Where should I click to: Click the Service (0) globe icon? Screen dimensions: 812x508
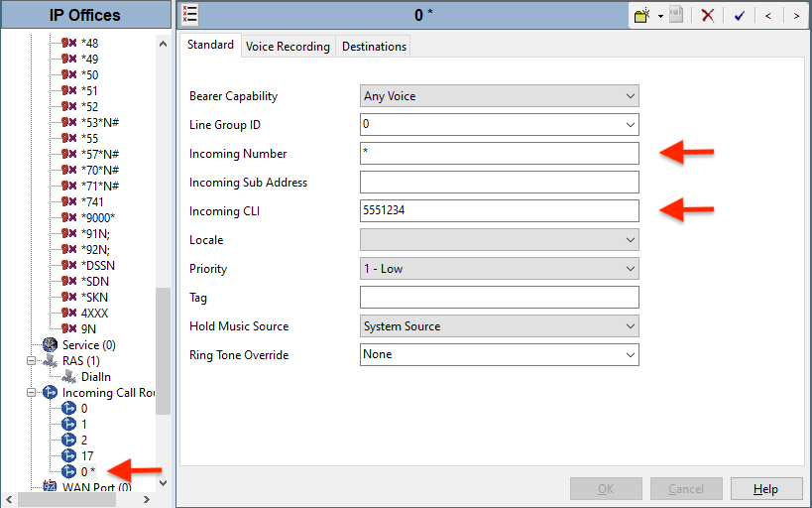50,344
